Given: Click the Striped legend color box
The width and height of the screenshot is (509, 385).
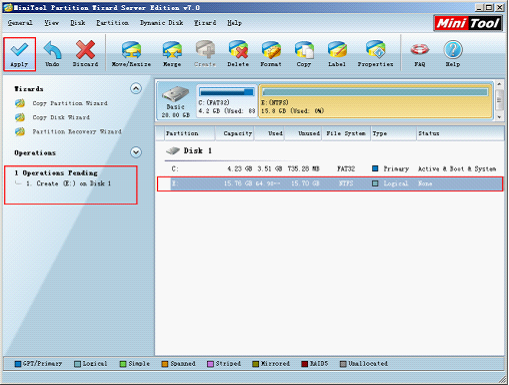Looking at the screenshot, I should coord(210,364).
